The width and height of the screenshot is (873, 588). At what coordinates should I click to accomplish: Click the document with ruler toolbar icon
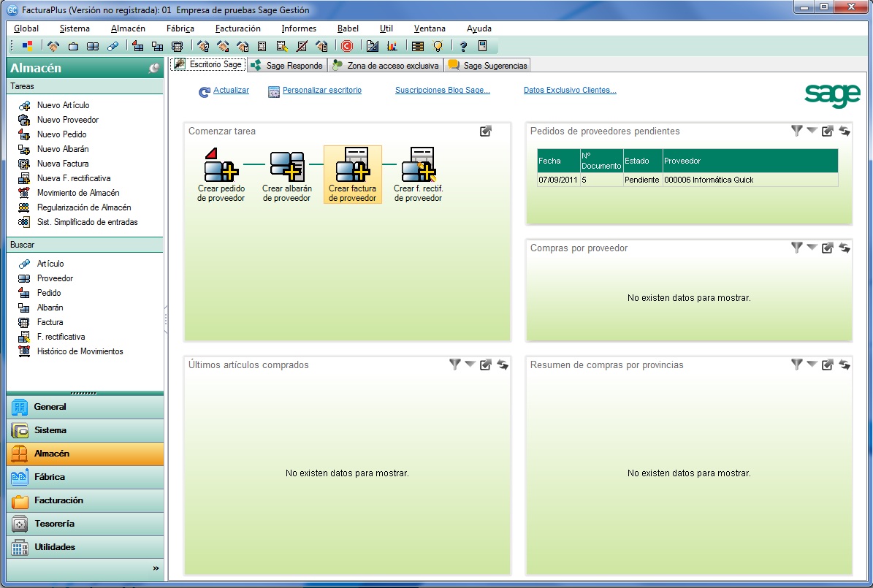pyautogui.click(x=373, y=46)
